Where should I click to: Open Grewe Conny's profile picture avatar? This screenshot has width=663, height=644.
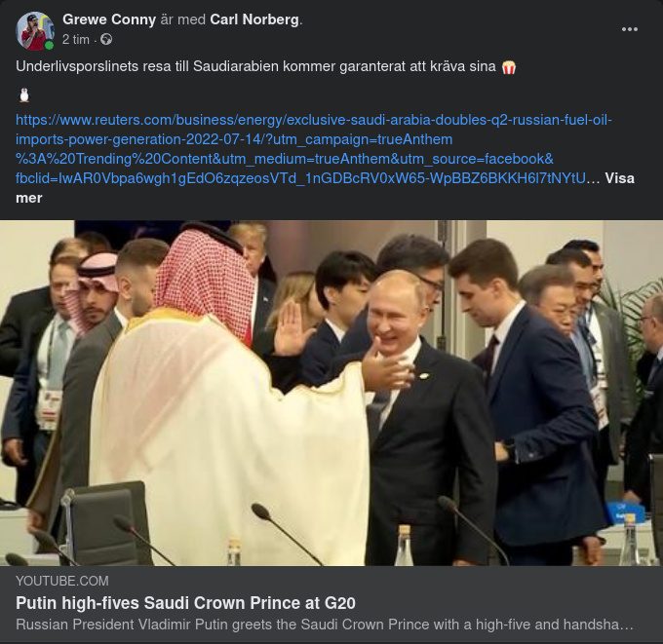coord(34,30)
